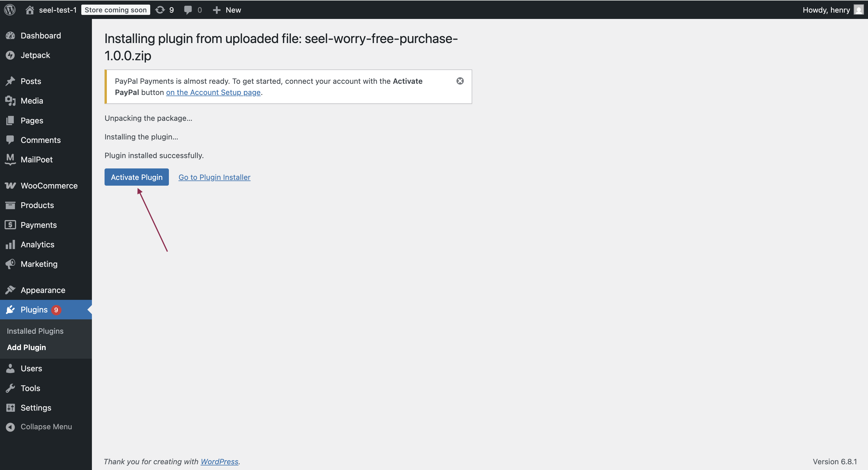Select the Add Plugin menu item
Image resolution: width=868 pixels, height=470 pixels.
click(x=27, y=347)
